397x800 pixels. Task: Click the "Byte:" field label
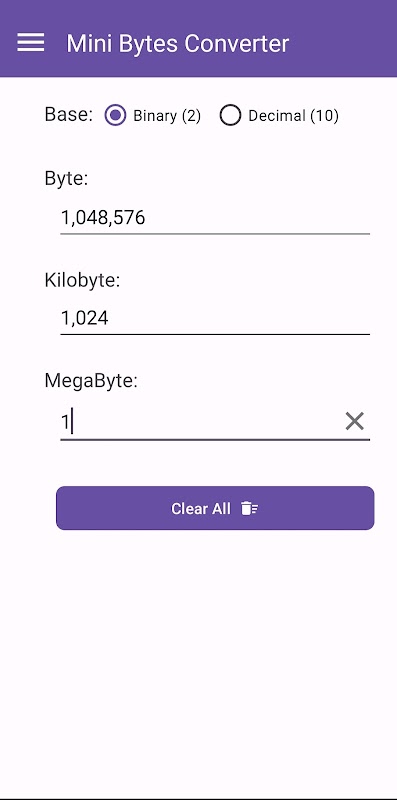tap(66, 179)
